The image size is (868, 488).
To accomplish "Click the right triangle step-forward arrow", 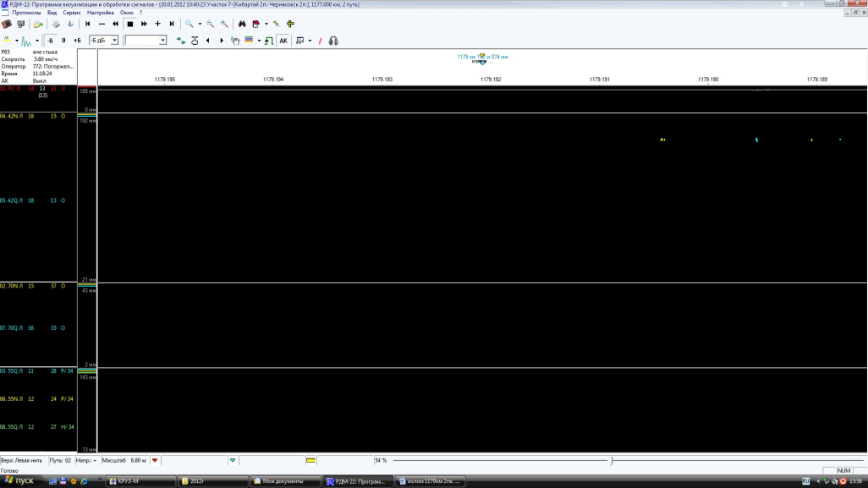I will pyautogui.click(x=222, y=41).
